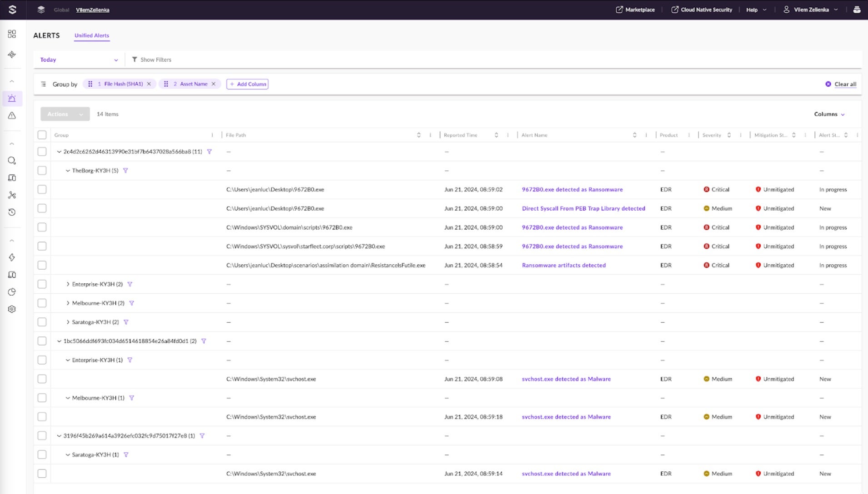Open Direct Syscall From PEB Trap alert link
Viewport: 868px width, 494px height.
[583, 208]
